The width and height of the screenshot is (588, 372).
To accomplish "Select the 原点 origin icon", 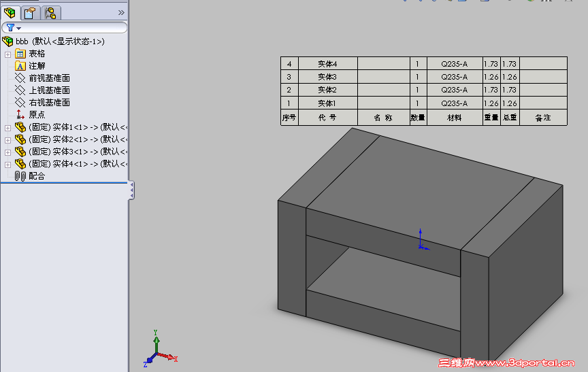I will tap(20, 115).
